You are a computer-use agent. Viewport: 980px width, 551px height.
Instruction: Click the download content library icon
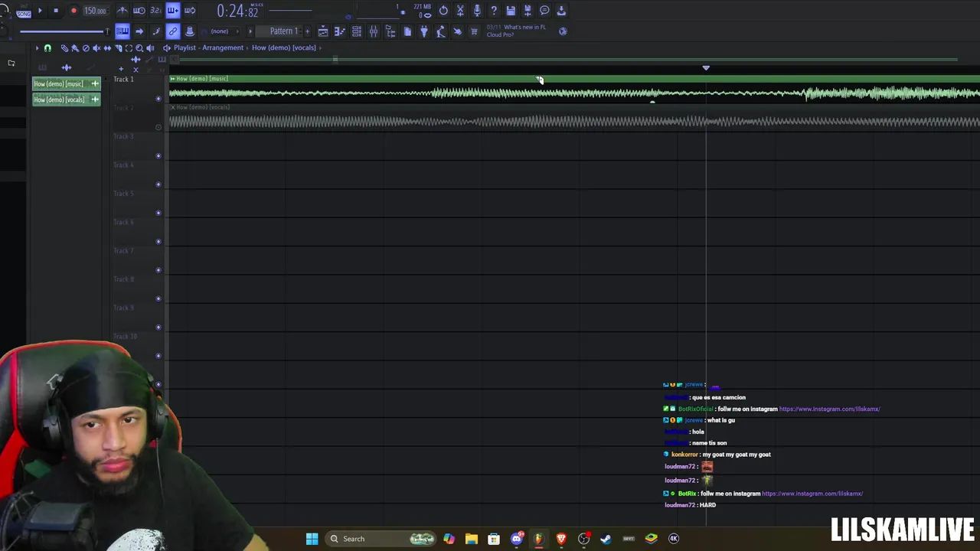[561, 11]
